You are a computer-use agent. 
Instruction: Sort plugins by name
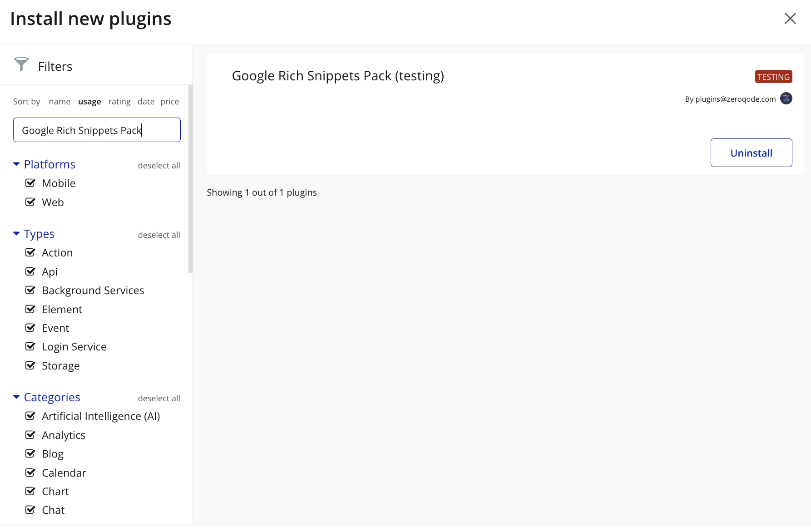[x=59, y=102]
